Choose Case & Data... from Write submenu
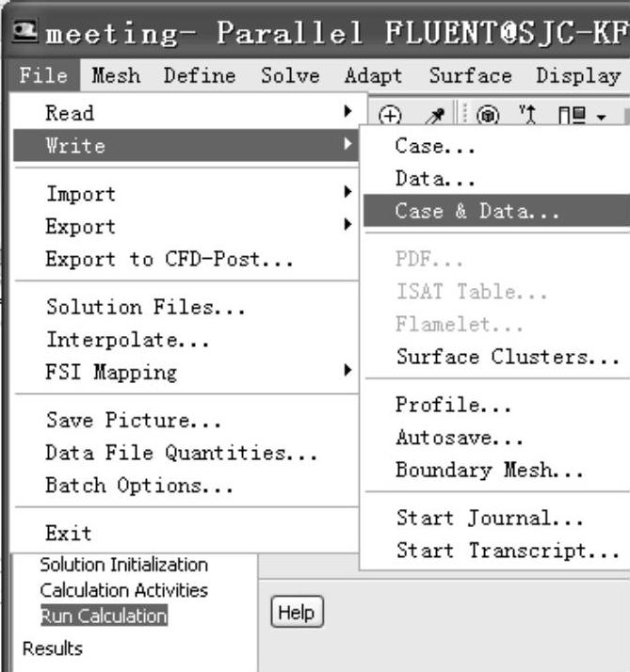The height and width of the screenshot is (672, 630). click(x=477, y=211)
